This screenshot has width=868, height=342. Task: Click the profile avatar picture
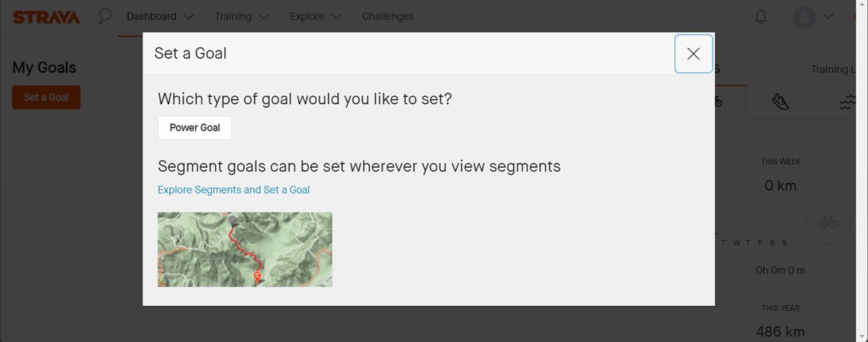coord(804,17)
